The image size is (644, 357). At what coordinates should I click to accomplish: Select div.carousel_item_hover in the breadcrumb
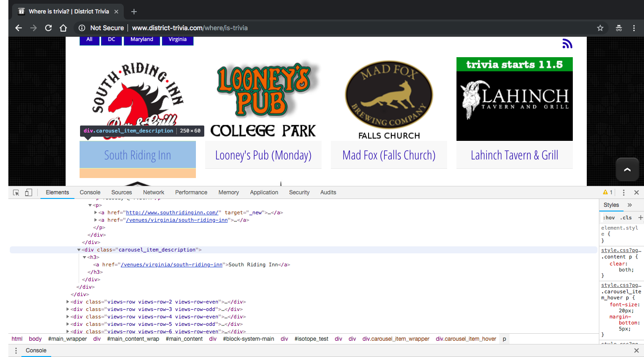tap(466, 339)
